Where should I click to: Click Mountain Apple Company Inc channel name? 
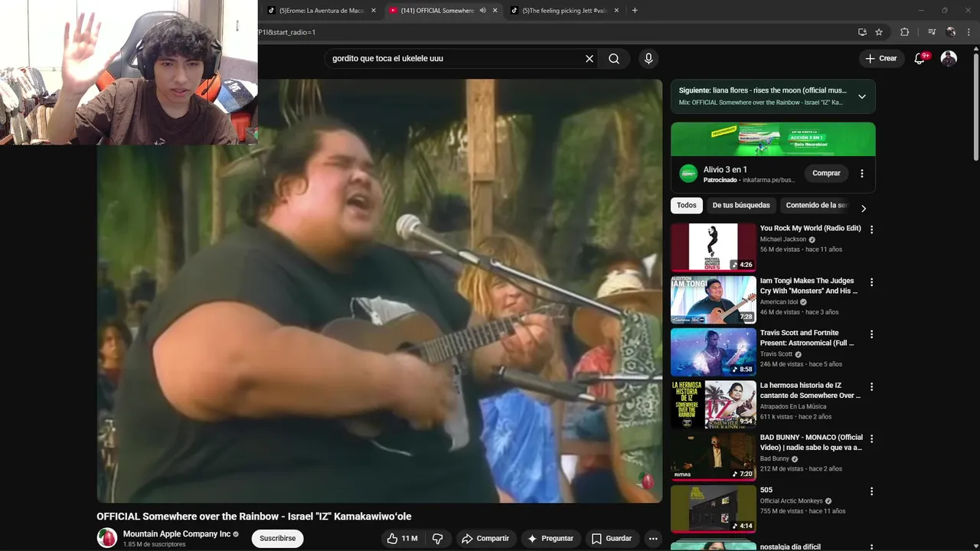(x=177, y=534)
